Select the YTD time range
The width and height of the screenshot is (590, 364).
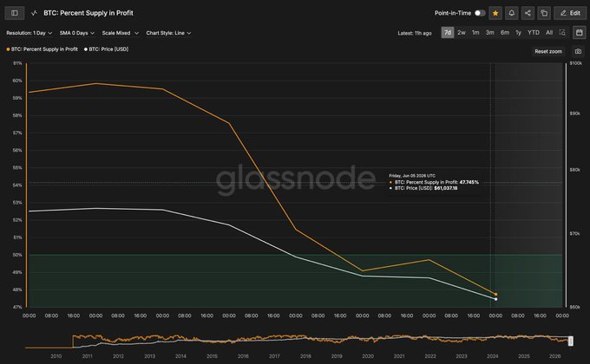[534, 33]
